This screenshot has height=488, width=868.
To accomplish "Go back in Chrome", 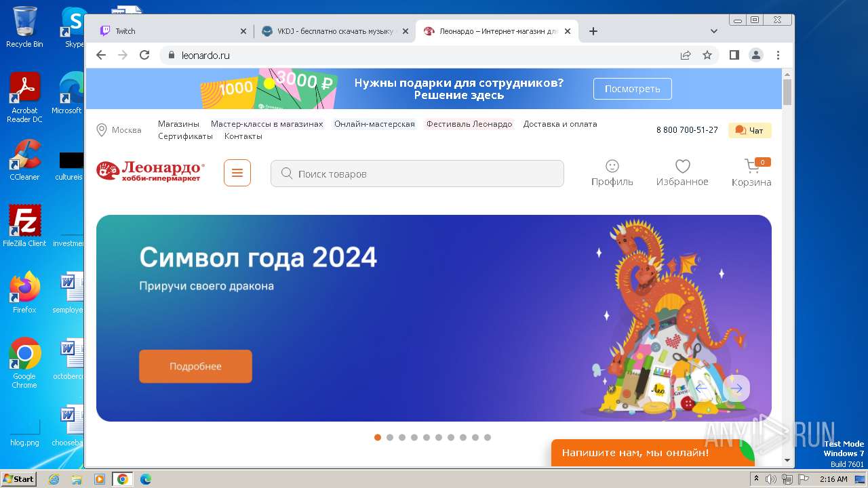I will [101, 55].
